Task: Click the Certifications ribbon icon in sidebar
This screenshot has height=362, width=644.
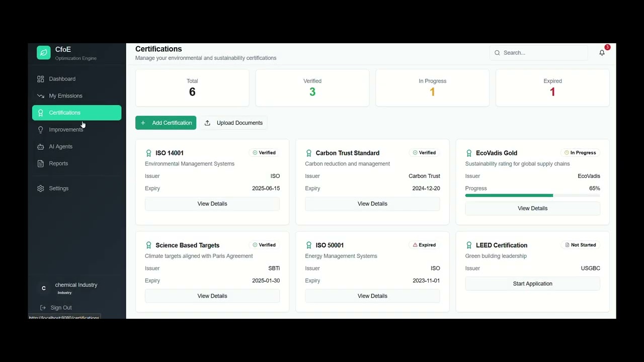Action: click(41, 113)
